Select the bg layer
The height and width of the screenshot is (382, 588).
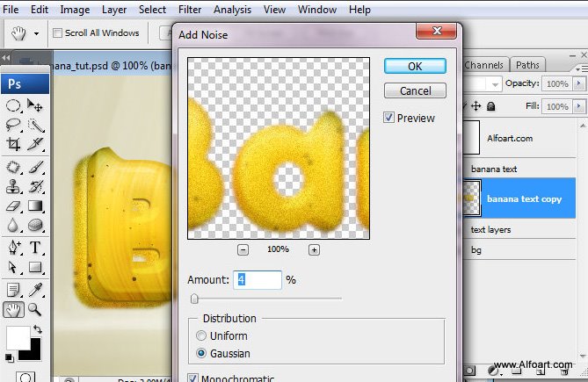click(x=519, y=249)
